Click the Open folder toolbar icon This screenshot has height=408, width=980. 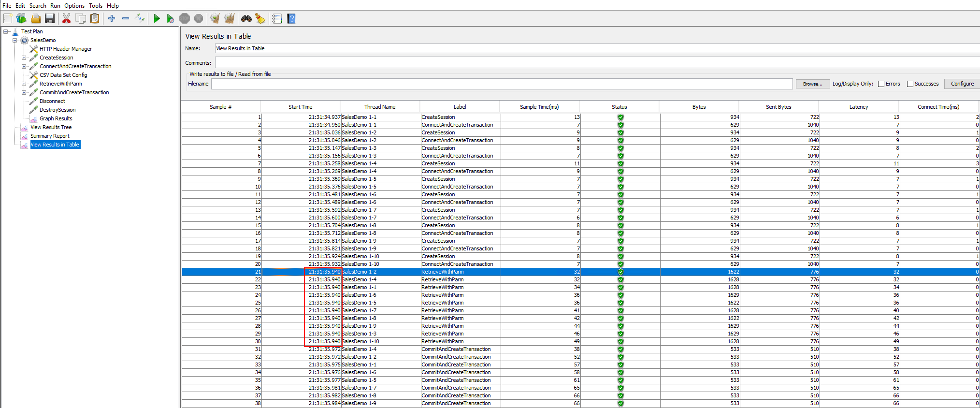pyautogui.click(x=36, y=18)
